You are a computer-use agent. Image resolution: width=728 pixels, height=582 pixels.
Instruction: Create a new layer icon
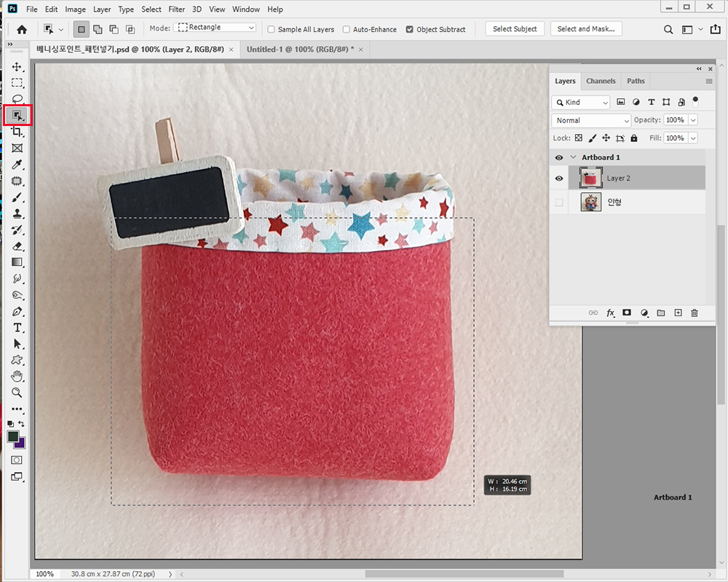pyautogui.click(x=678, y=312)
